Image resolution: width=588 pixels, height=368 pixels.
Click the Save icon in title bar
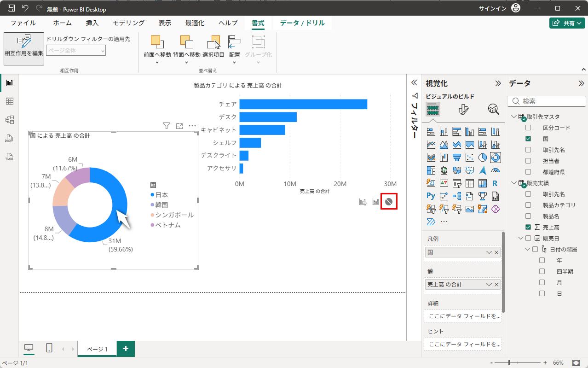click(x=11, y=8)
